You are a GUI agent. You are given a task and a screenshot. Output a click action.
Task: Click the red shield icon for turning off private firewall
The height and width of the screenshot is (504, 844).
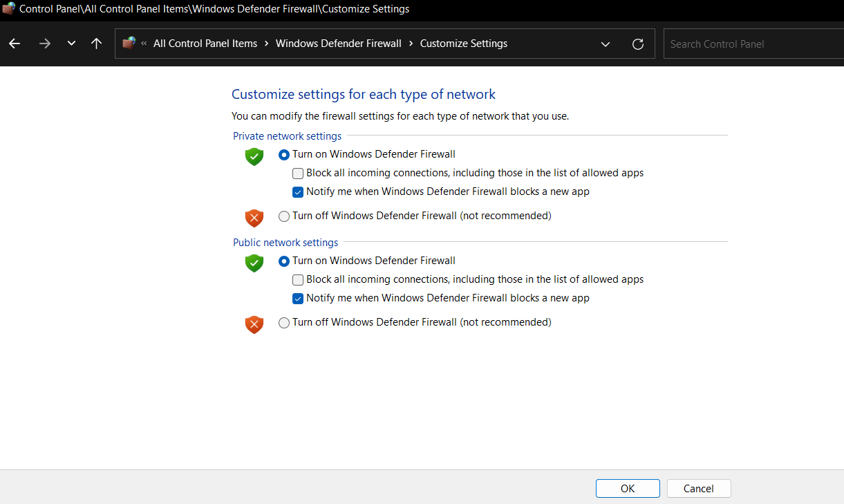[x=254, y=216]
